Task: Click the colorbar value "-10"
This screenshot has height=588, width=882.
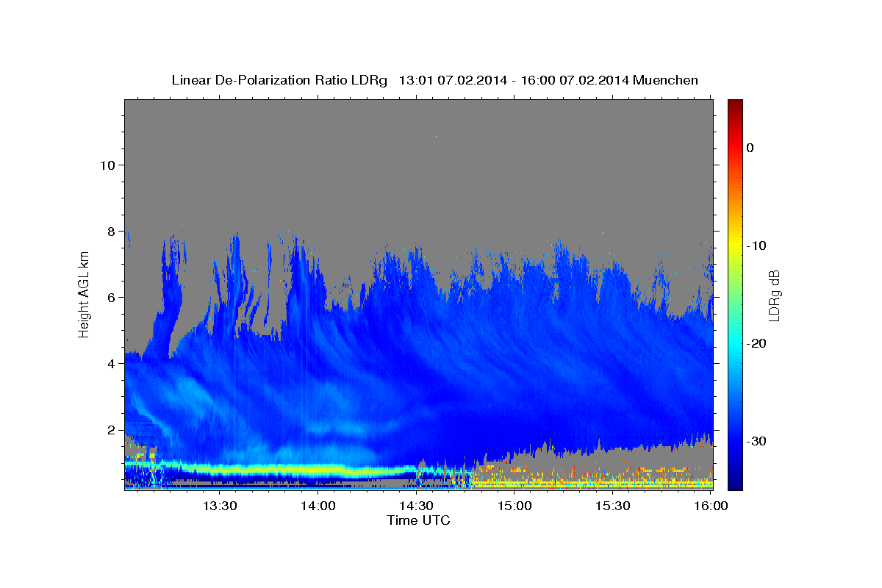Action: [757, 245]
